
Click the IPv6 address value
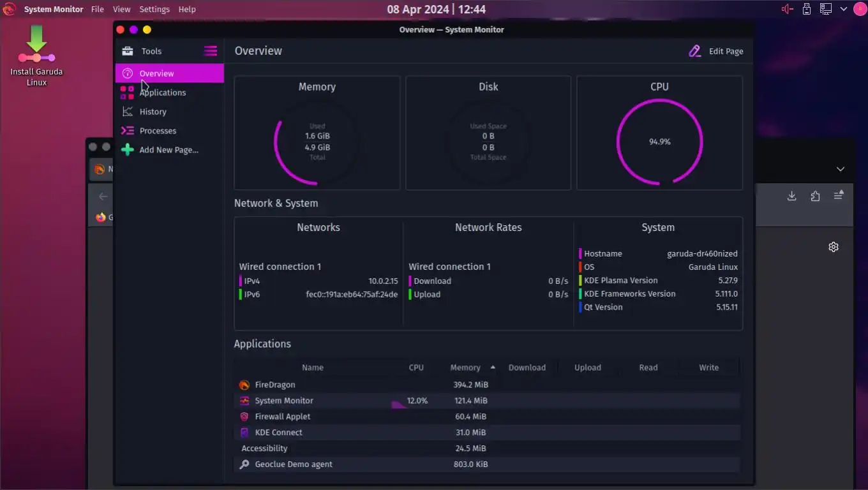coord(352,294)
